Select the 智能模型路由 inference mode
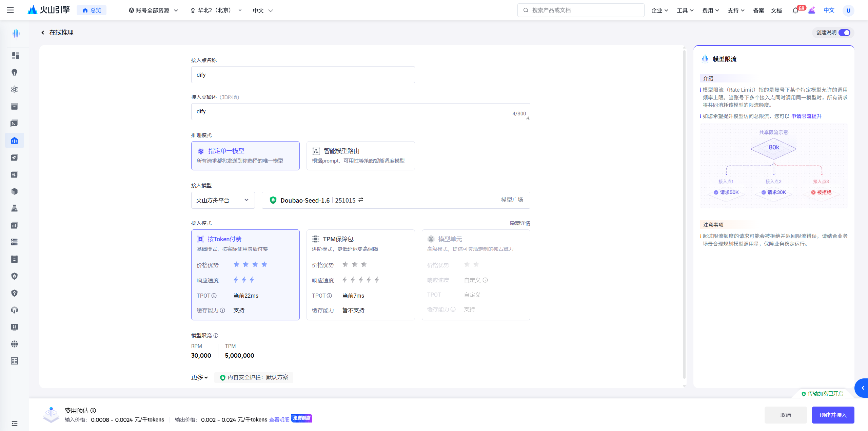The image size is (868, 431). 360,156
